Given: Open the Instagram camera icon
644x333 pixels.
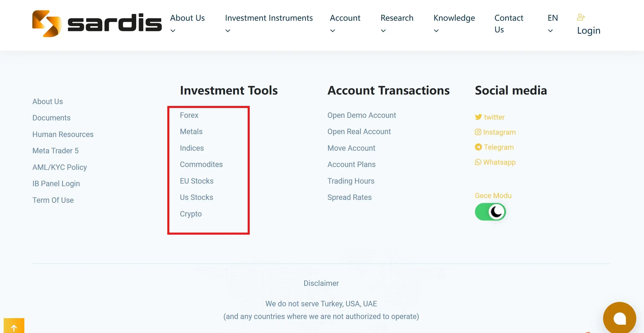Looking at the screenshot, I should (x=478, y=132).
